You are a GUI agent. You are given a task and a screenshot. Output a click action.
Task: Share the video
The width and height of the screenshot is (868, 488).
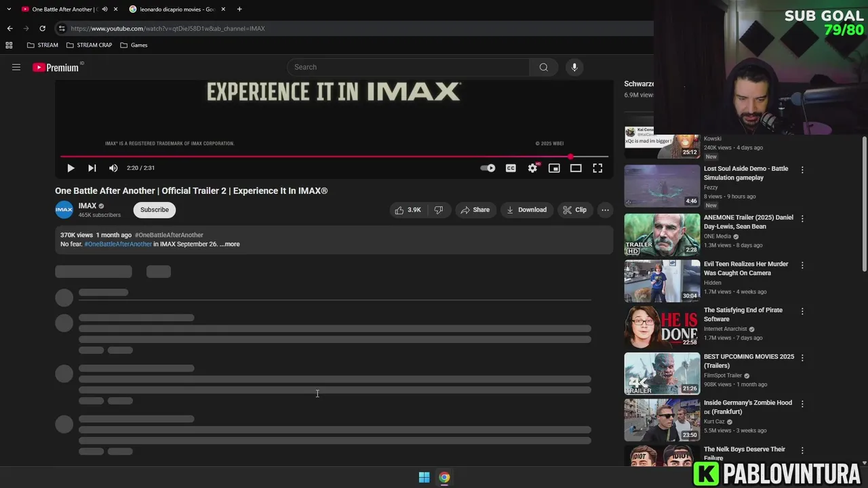click(475, 210)
